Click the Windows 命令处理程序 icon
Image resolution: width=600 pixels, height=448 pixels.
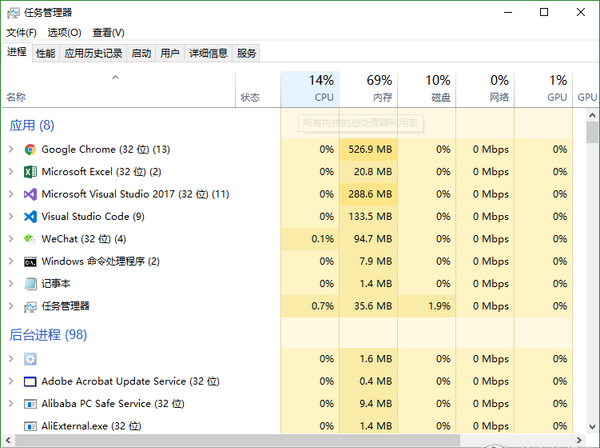[30, 262]
